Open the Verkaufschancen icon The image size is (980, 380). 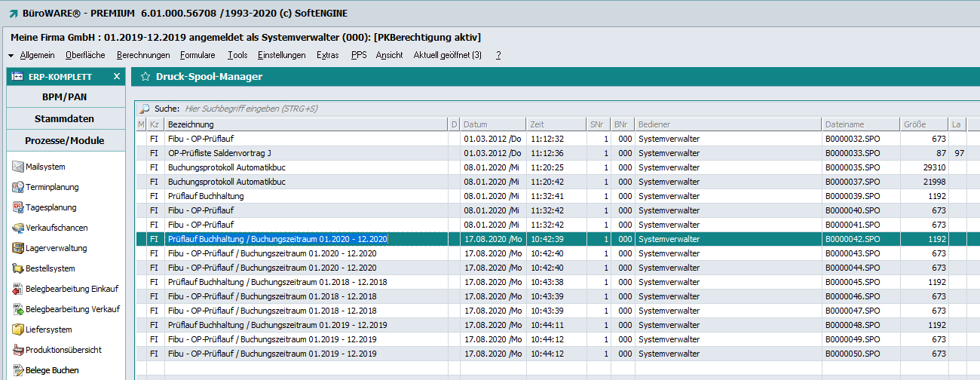pyautogui.click(x=19, y=228)
